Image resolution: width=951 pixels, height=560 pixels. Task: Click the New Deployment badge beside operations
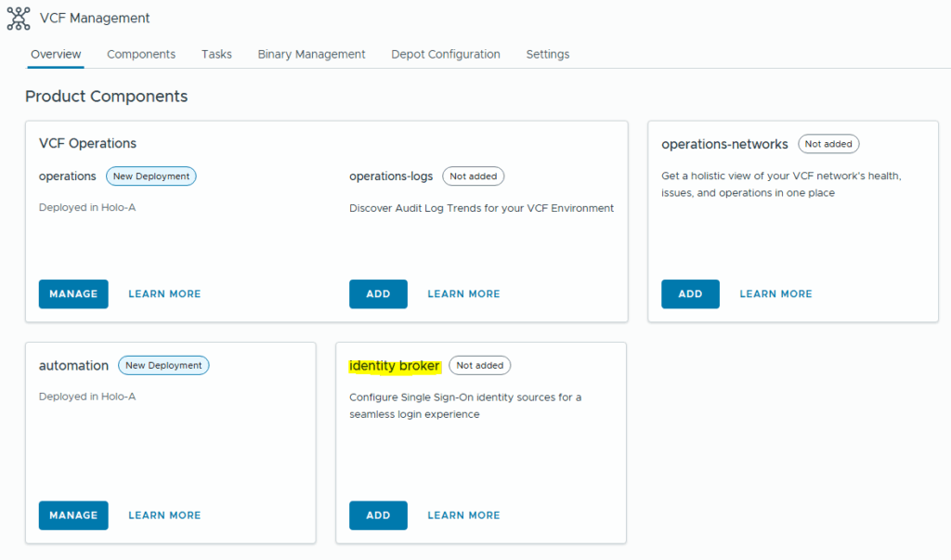150,176
